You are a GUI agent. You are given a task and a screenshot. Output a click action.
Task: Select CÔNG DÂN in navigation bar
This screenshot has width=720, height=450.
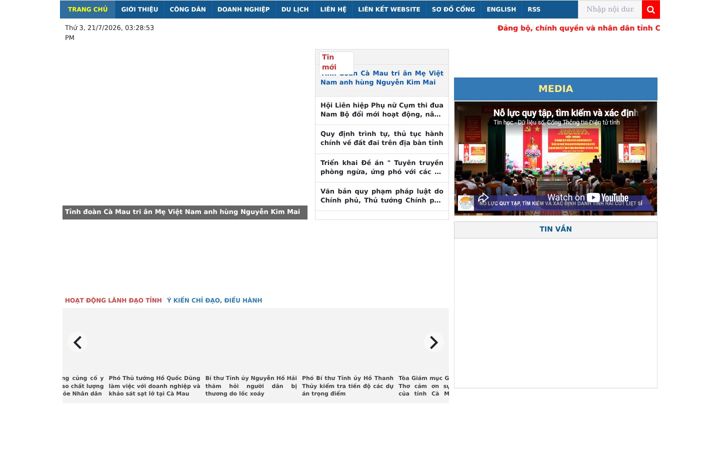click(188, 9)
